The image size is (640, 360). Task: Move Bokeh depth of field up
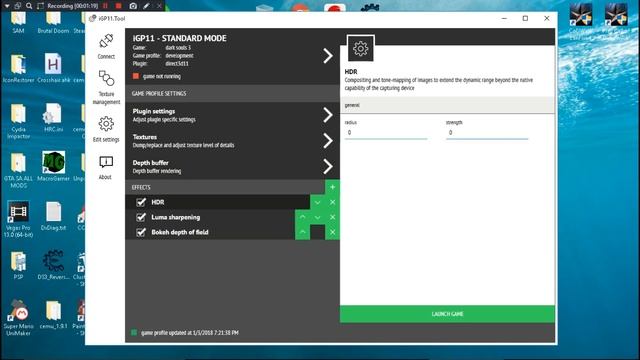click(302, 232)
